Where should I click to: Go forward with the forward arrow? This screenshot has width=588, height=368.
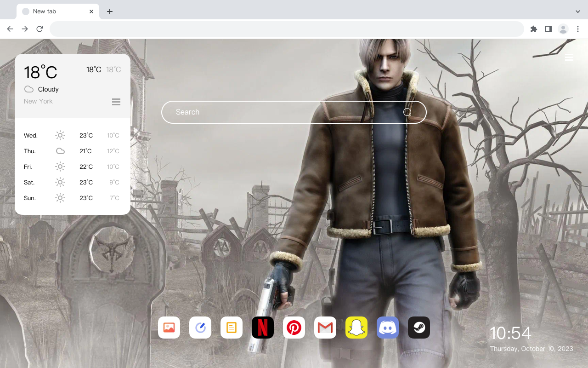click(25, 29)
